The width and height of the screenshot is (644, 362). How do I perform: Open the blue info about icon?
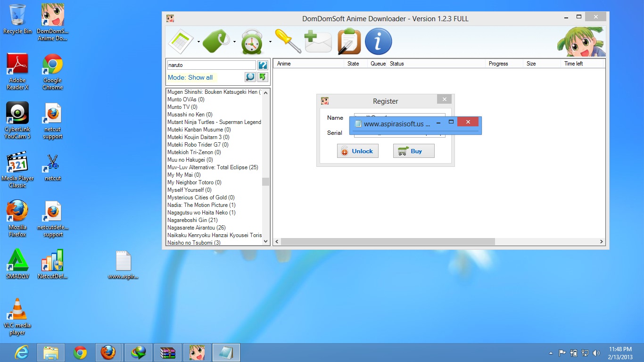379,41
